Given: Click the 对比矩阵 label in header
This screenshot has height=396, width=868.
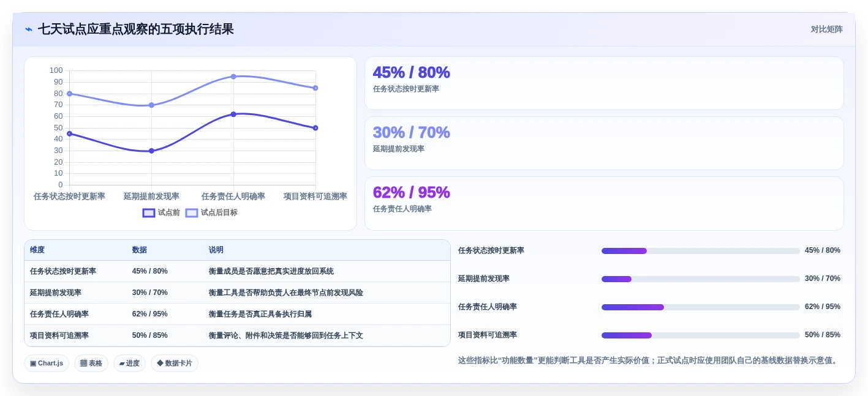Looking at the screenshot, I should (x=826, y=29).
